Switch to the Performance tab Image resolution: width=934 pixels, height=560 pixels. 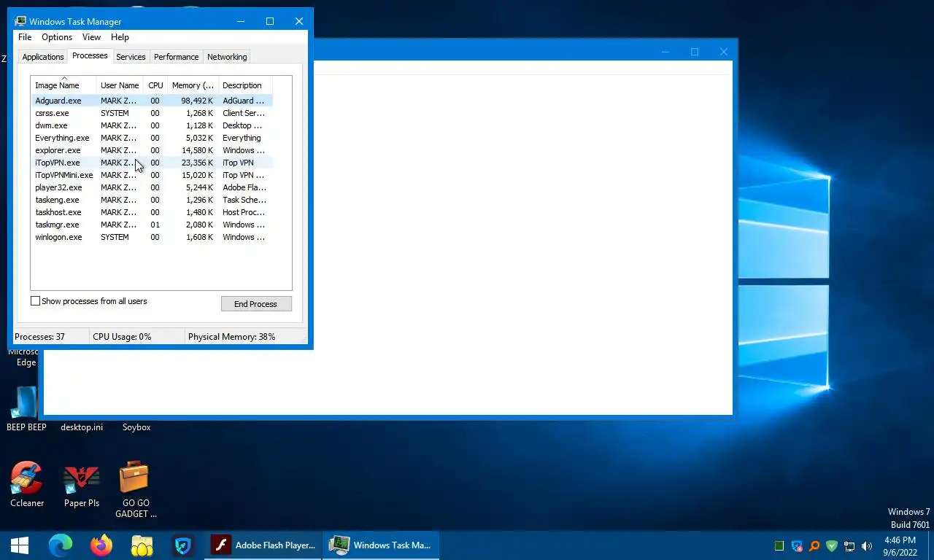176,57
